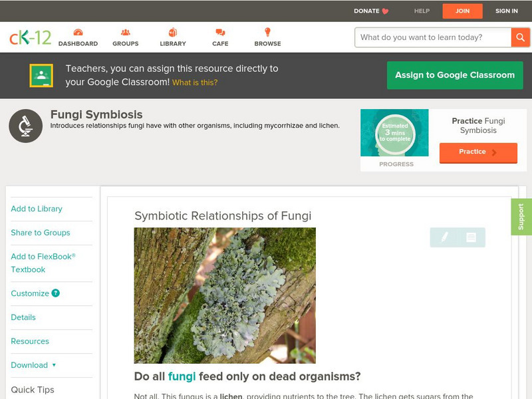Click the orange Practice button

click(478, 152)
